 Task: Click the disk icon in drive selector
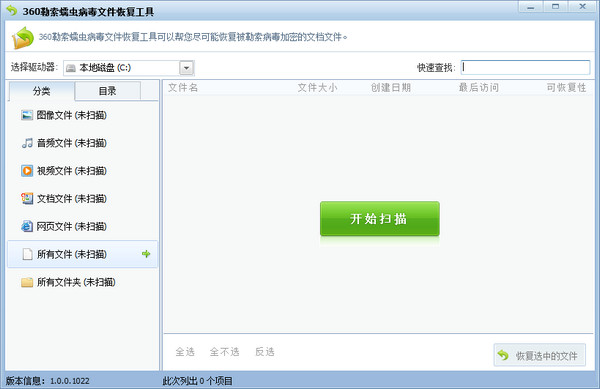pos(70,68)
